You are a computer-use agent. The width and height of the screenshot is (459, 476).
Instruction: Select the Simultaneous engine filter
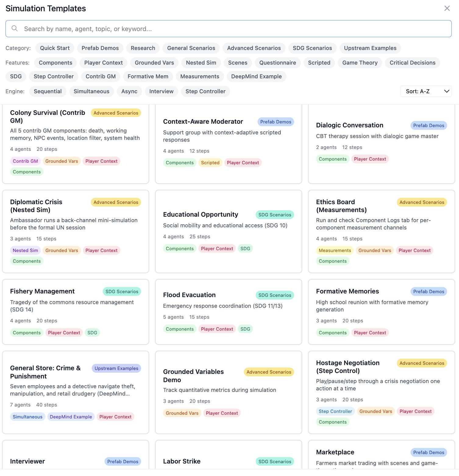coord(91,91)
